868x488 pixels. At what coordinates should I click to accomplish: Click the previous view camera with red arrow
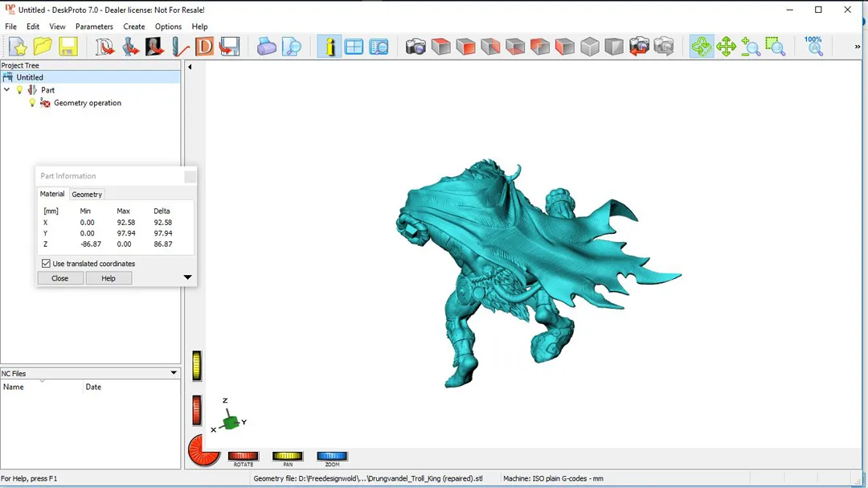(639, 47)
